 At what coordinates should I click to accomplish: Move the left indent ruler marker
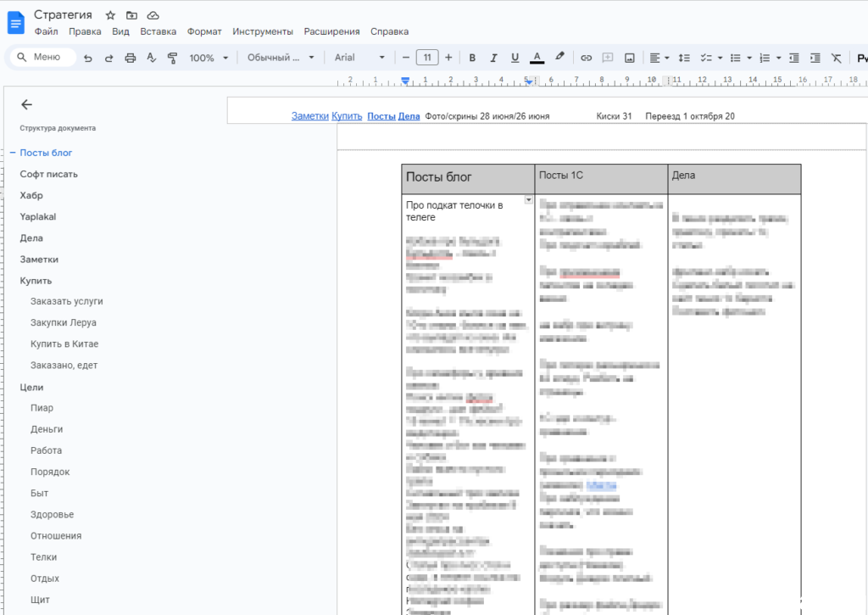point(405,81)
